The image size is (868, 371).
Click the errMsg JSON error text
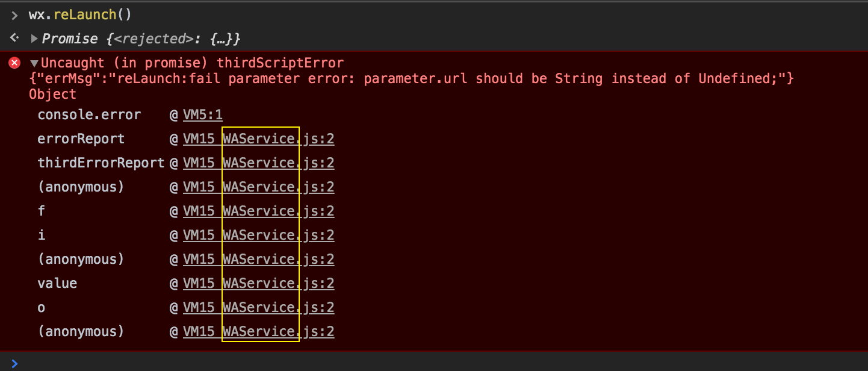click(412, 79)
